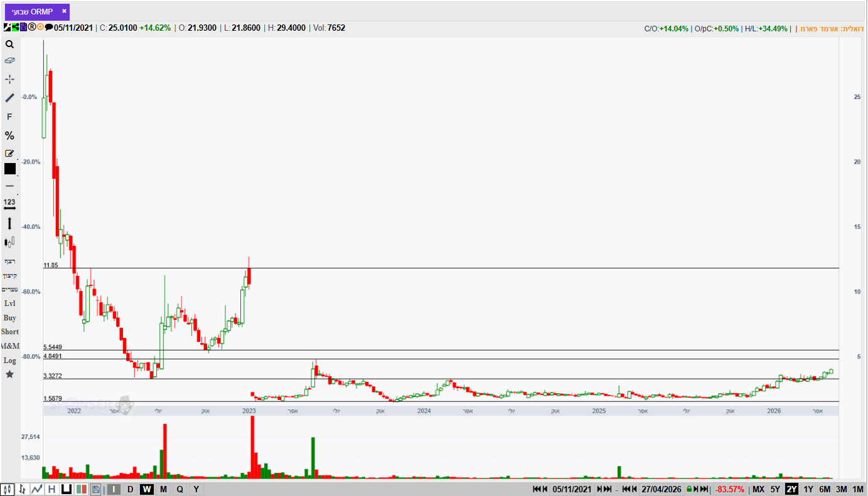Pick the eraser tool in sidebar
This screenshot has width=868, height=496.
coord(9,61)
